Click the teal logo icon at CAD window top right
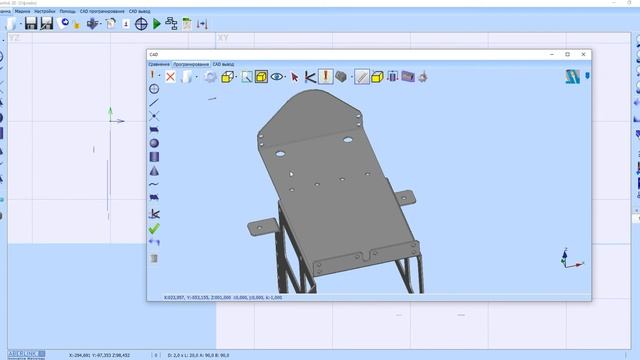The height and width of the screenshot is (360, 640). [573, 76]
